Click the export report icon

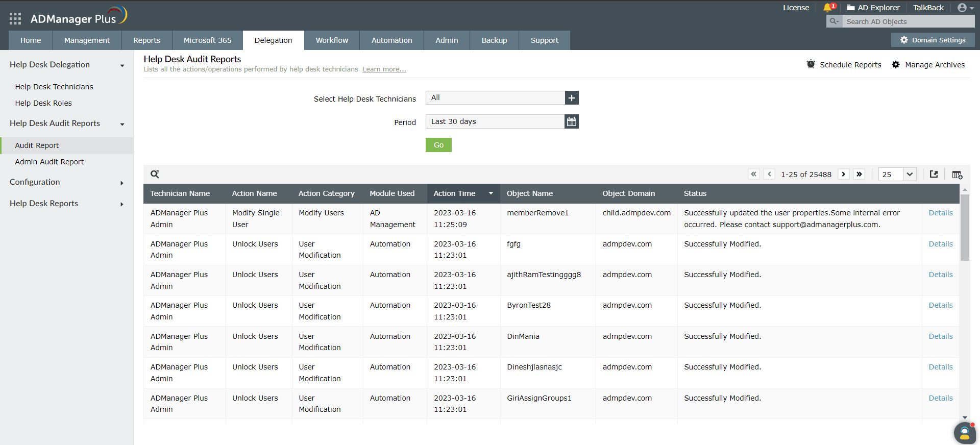point(934,174)
